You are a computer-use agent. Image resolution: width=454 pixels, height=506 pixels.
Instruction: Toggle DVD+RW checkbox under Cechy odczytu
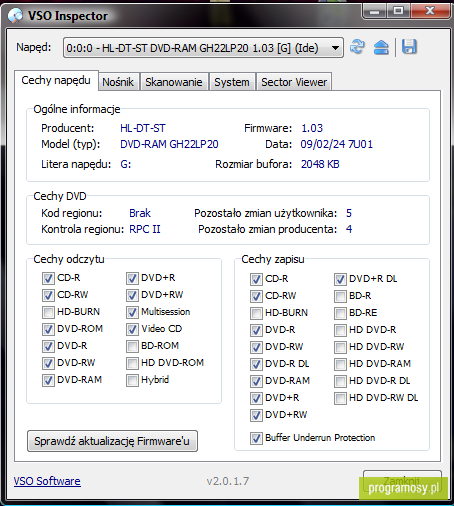pos(132,295)
